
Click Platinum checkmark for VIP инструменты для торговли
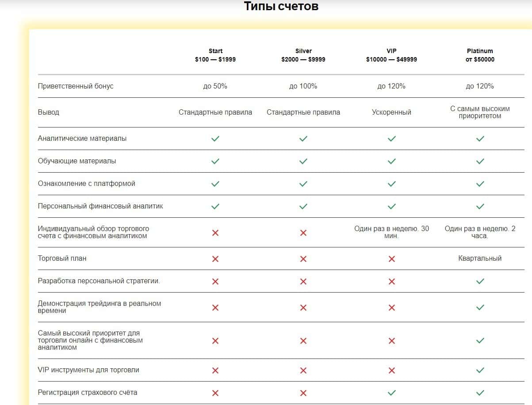pyautogui.click(x=480, y=370)
